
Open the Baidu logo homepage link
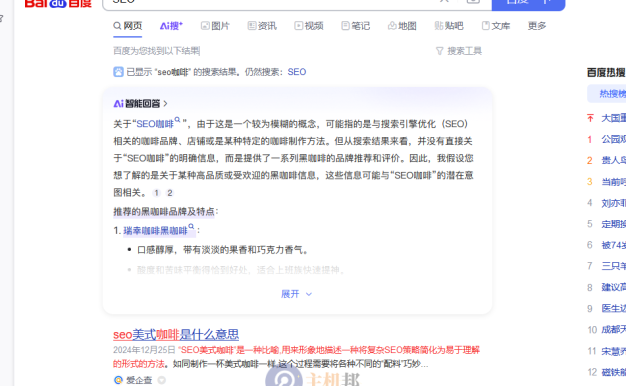(x=58, y=3)
